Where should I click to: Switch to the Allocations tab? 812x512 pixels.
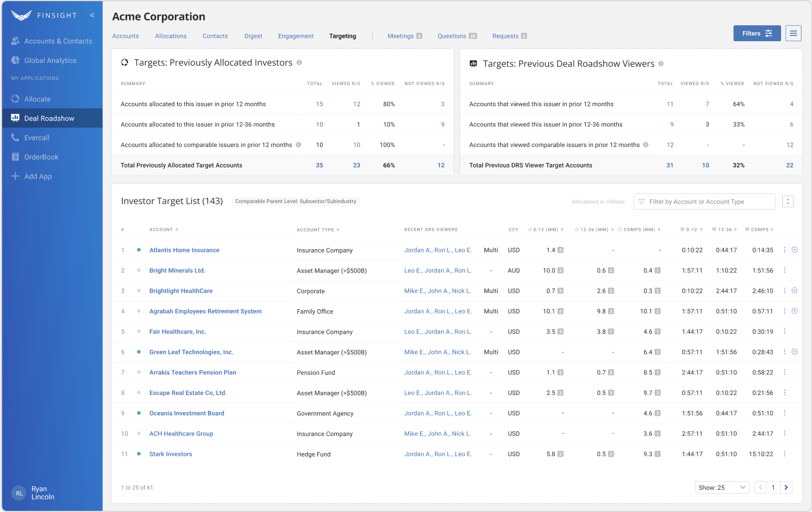coord(171,36)
